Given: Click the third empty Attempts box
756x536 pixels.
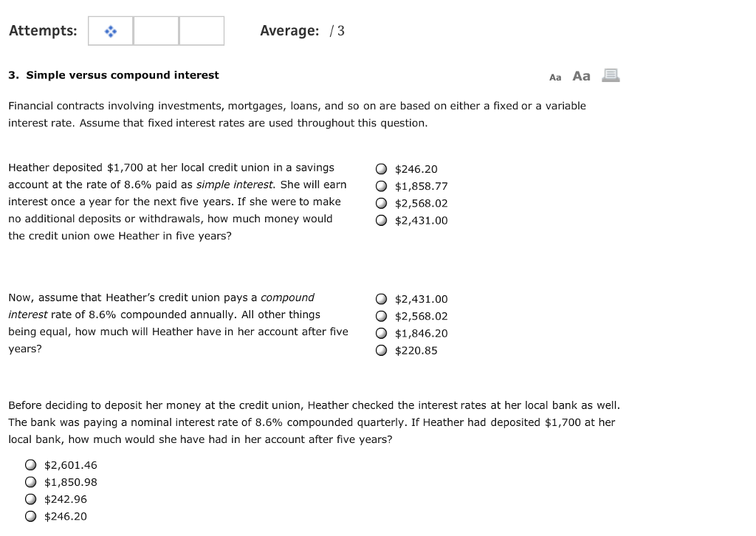Looking at the screenshot, I should point(202,30).
